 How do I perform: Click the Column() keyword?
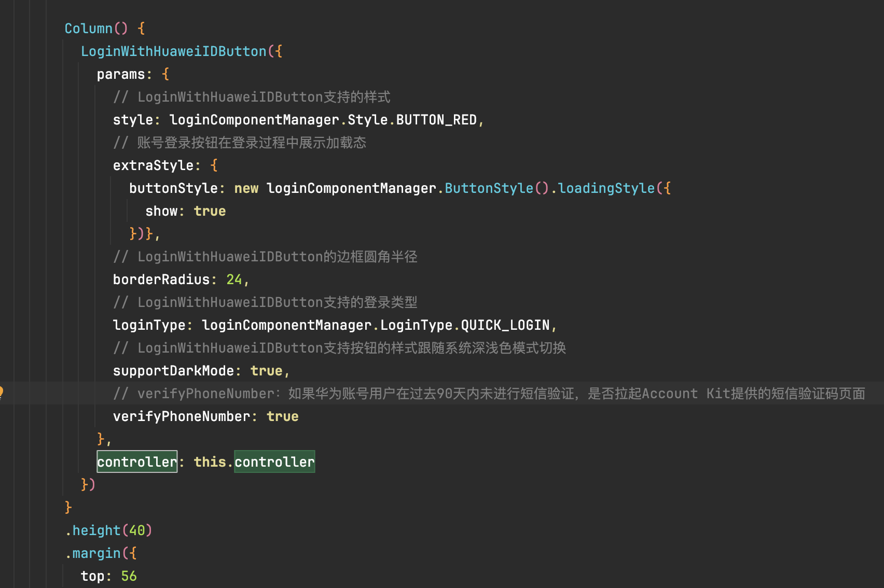point(96,29)
